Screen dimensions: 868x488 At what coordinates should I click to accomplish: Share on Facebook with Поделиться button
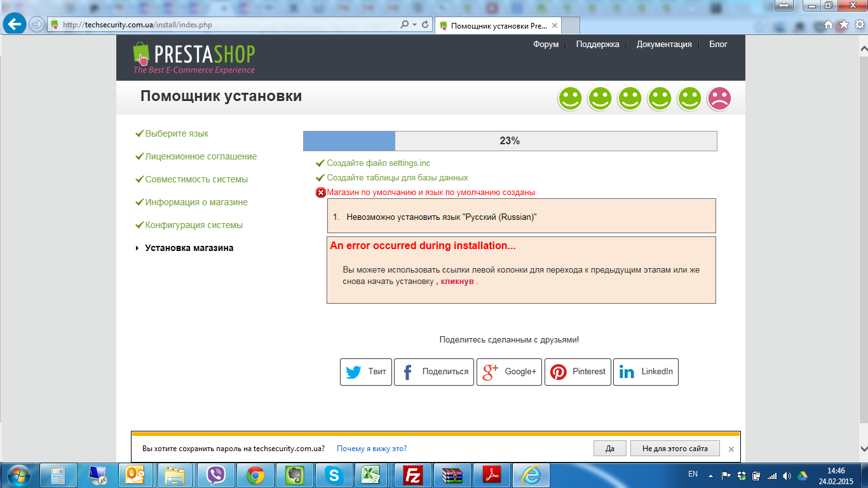(x=434, y=372)
